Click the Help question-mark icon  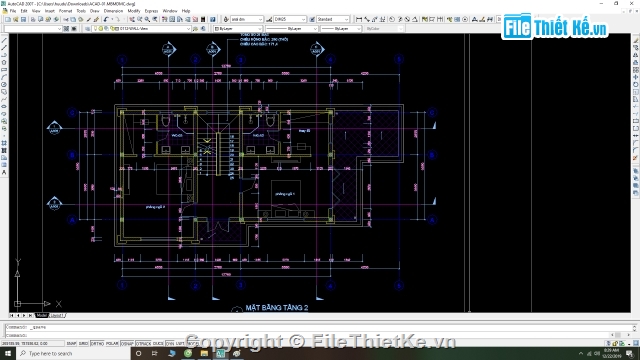pos(213,19)
